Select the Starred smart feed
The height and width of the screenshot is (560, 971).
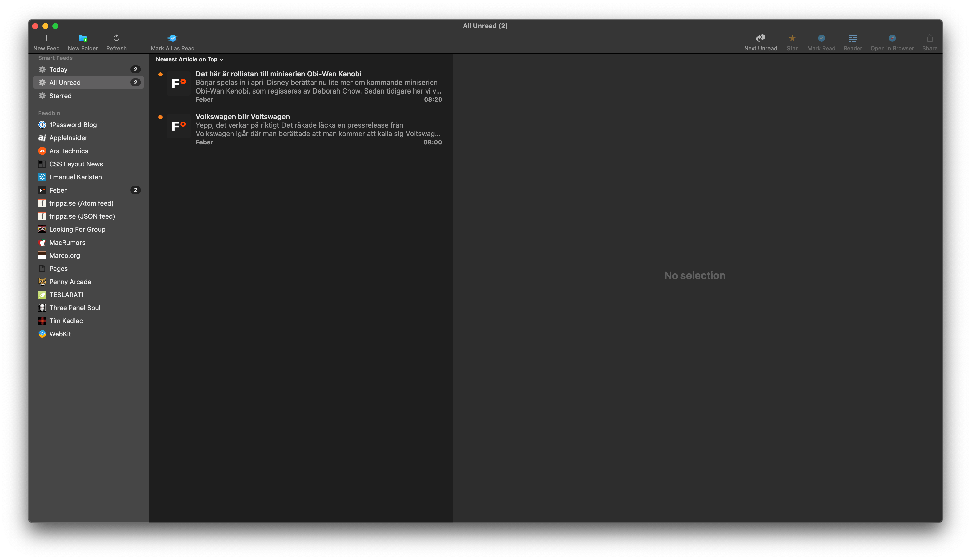tap(60, 96)
